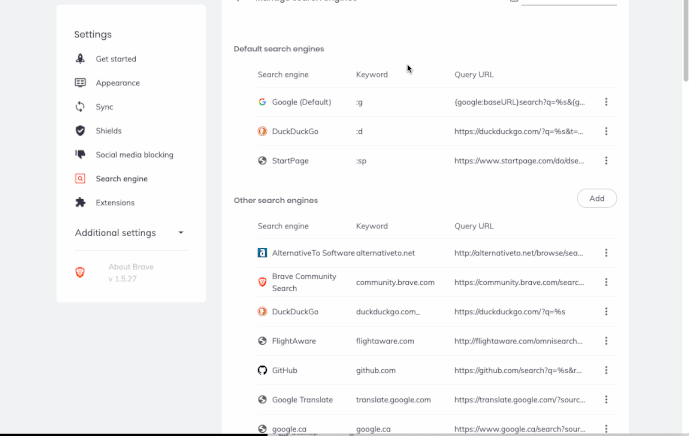The width and height of the screenshot is (689, 436).
Task: Click the google.ca keyword
Action: point(373,429)
